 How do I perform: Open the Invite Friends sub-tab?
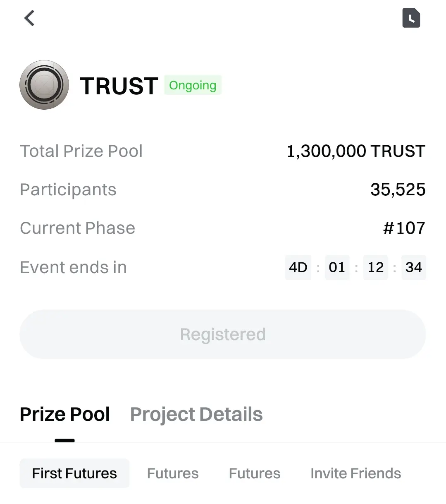click(x=355, y=473)
